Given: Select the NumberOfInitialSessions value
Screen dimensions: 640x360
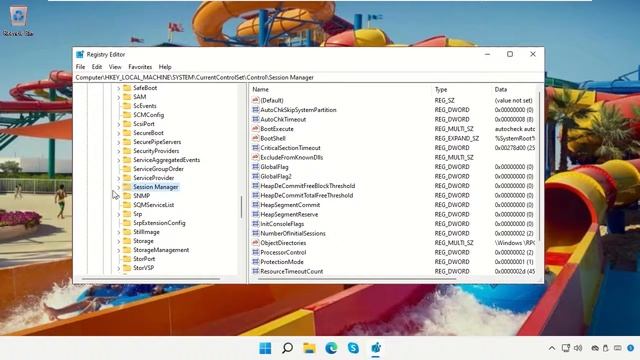Looking at the screenshot, I should 293,233.
